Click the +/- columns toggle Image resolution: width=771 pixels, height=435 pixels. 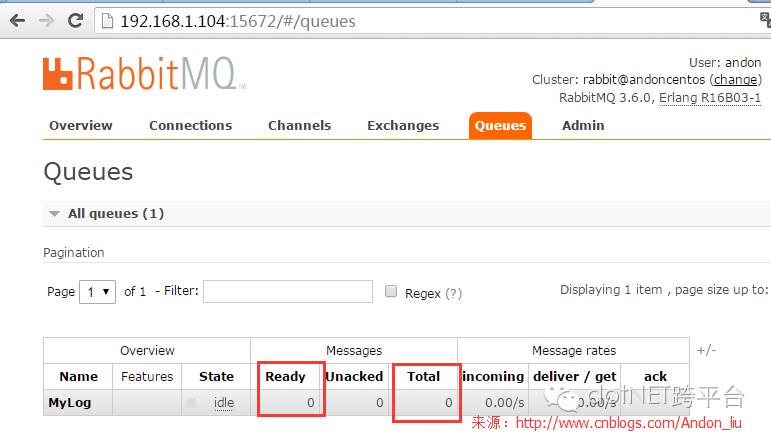706,350
